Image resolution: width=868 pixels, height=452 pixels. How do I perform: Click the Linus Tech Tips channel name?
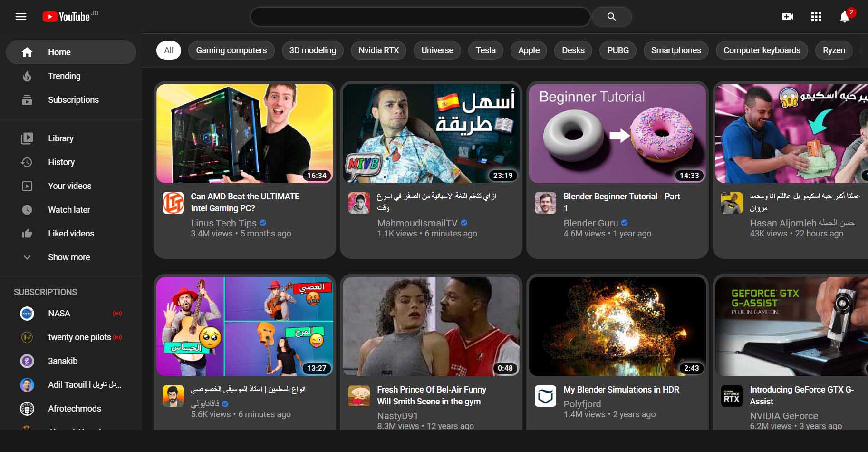coord(223,223)
